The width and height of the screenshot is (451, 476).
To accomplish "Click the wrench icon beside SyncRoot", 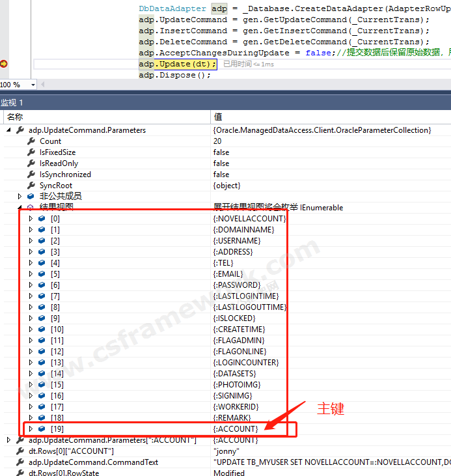I will click(31, 186).
